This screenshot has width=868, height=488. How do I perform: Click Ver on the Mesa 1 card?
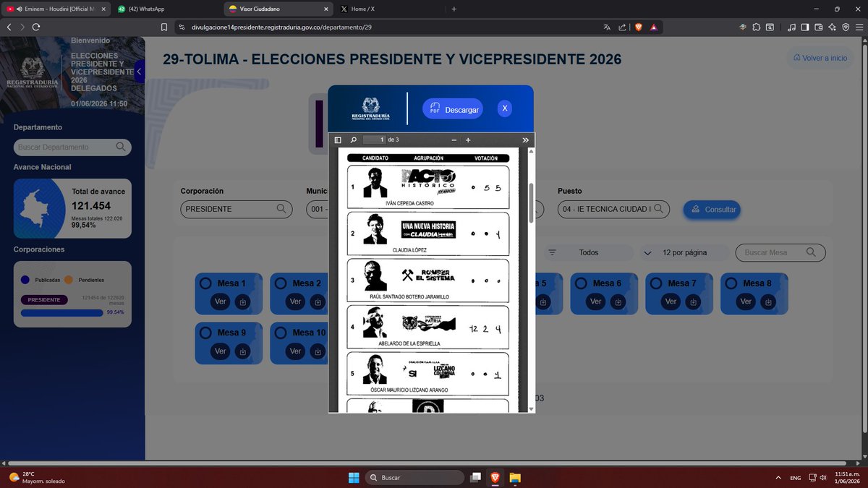[221, 301]
